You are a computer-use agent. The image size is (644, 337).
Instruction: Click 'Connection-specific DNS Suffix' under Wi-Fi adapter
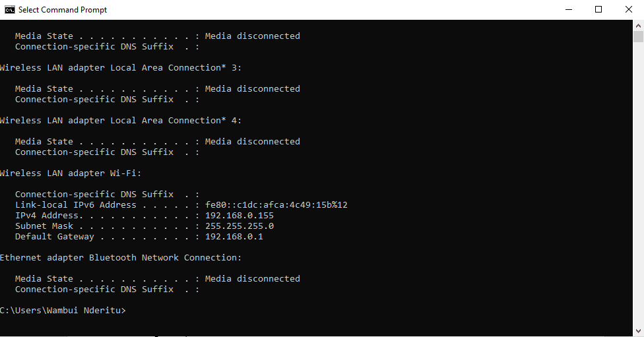[94, 194]
